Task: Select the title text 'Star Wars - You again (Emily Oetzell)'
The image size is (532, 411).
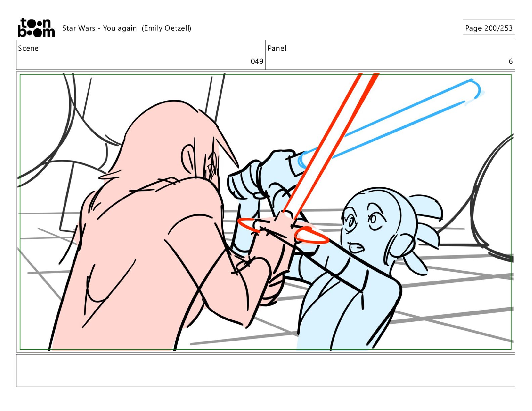Action: pos(127,28)
